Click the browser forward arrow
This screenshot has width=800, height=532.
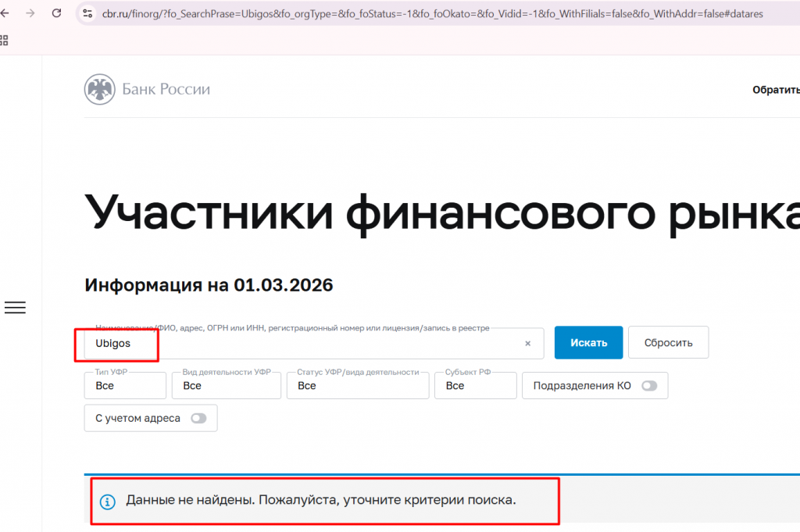coord(31,13)
